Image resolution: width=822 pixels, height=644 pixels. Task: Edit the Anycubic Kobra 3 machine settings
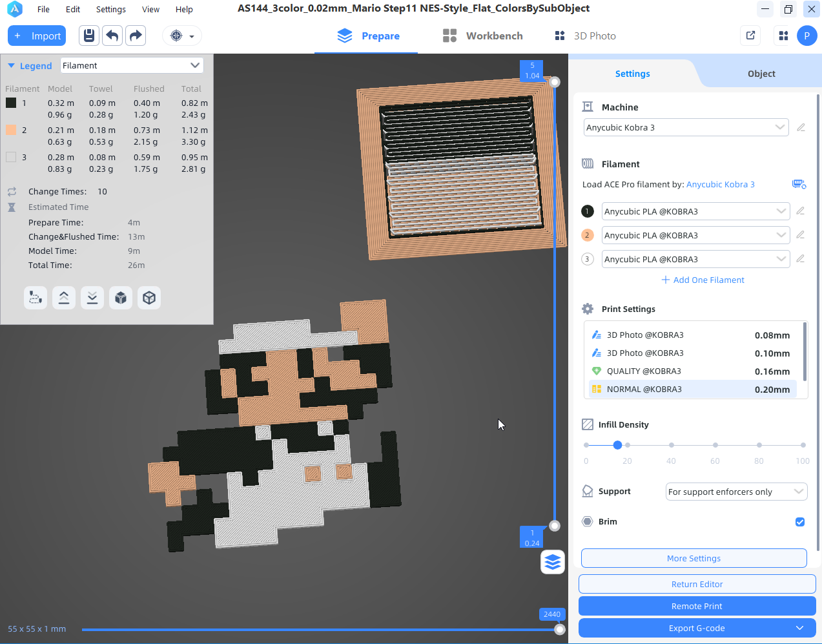point(801,127)
